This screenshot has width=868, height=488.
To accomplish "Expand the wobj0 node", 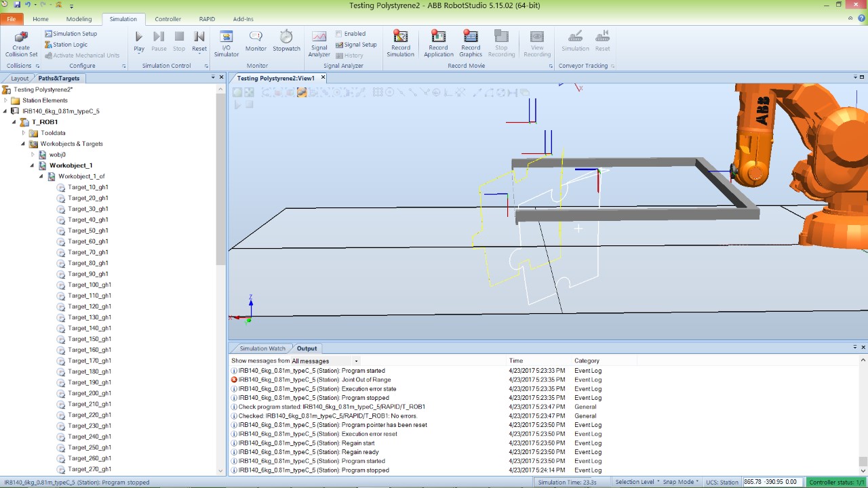I will (32, 155).
